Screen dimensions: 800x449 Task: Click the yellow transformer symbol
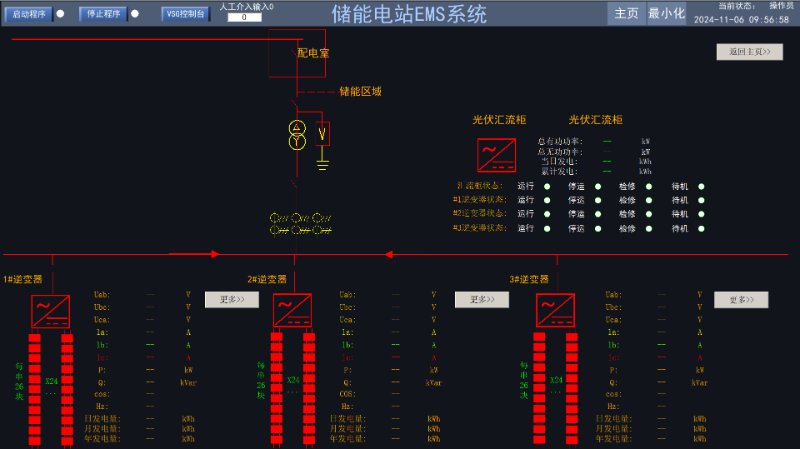(x=296, y=135)
